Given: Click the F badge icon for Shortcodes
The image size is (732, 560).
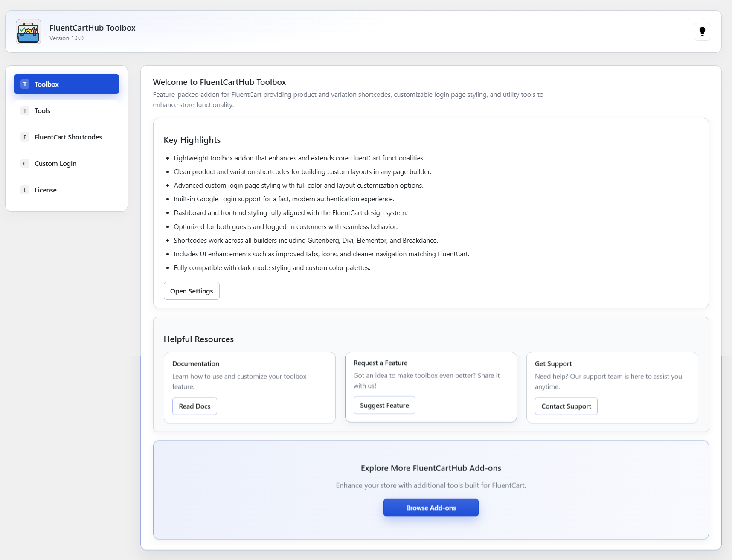Looking at the screenshot, I should click(25, 137).
